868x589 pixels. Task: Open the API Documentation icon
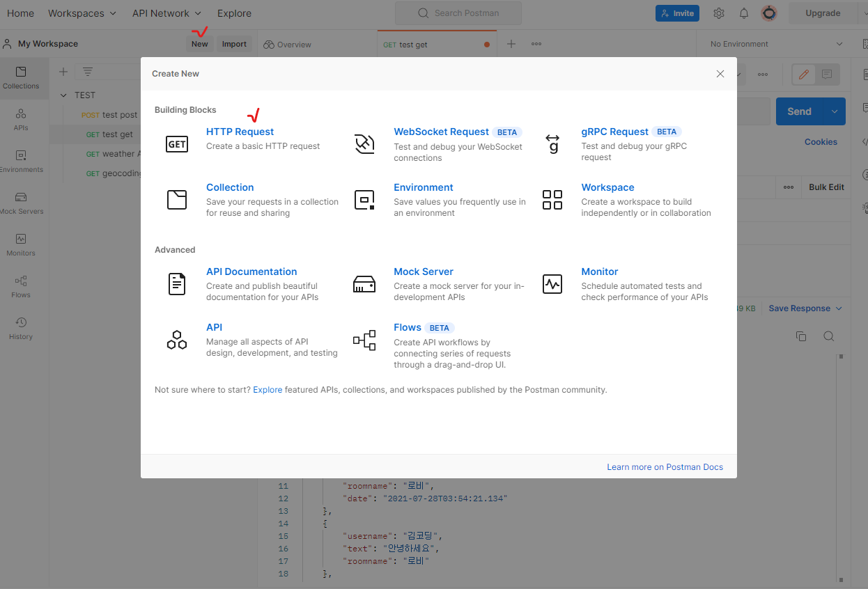[177, 284]
